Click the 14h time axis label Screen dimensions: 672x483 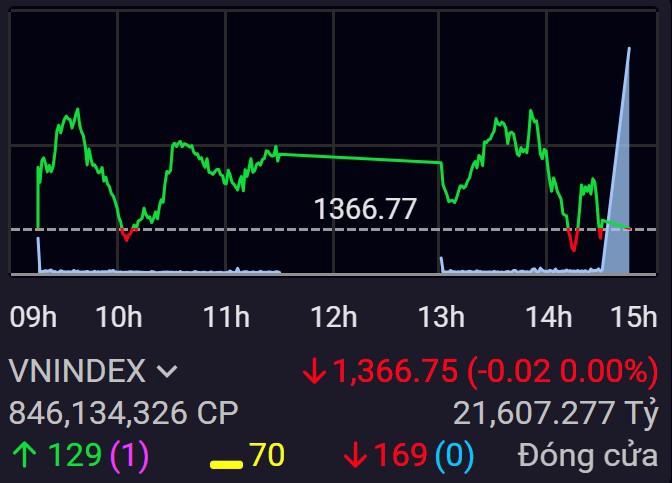(x=549, y=318)
